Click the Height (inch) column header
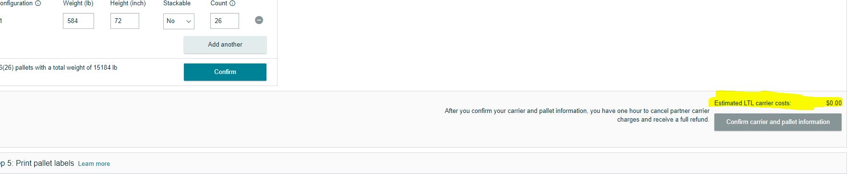Viewport: 868px width, 174px height. pos(128,3)
